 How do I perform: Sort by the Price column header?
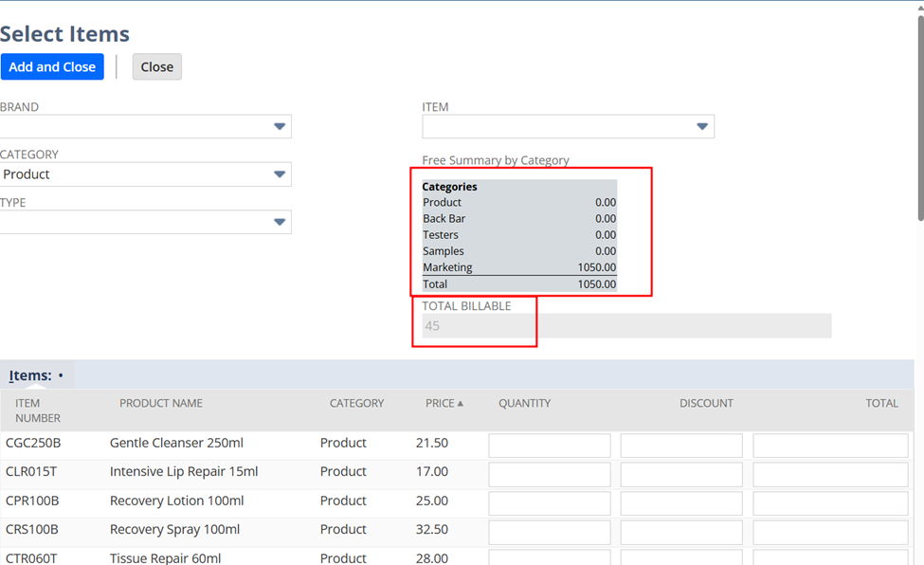(x=444, y=403)
